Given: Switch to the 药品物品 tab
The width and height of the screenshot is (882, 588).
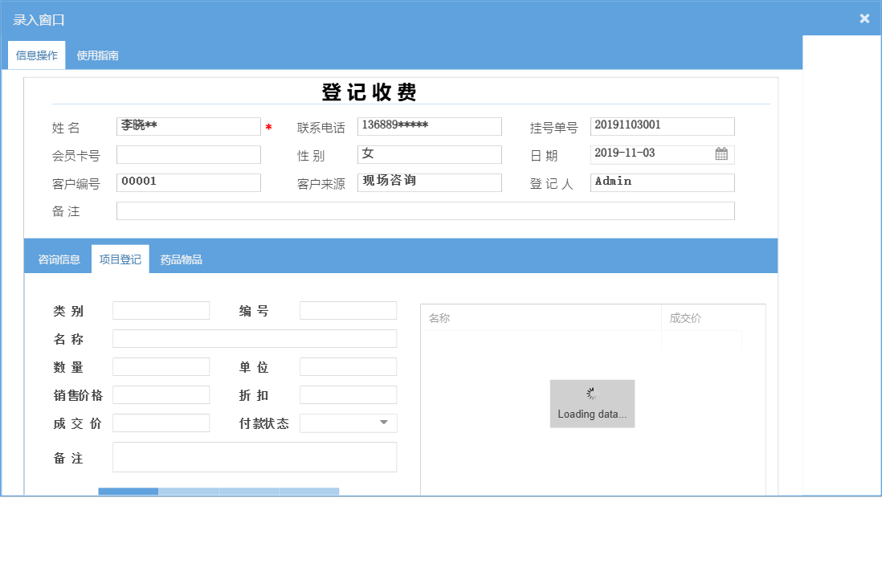Looking at the screenshot, I should click(182, 259).
